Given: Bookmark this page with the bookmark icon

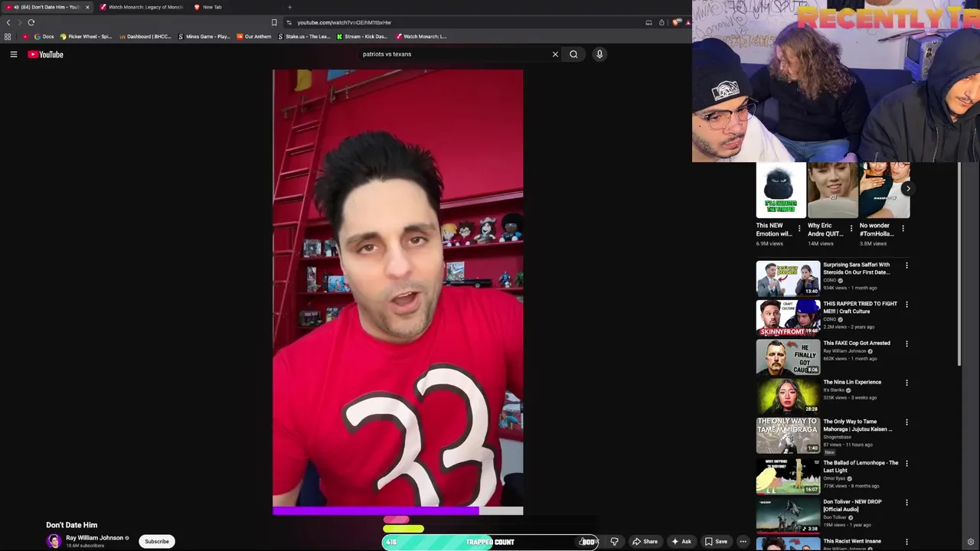Looking at the screenshot, I should (274, 22).
